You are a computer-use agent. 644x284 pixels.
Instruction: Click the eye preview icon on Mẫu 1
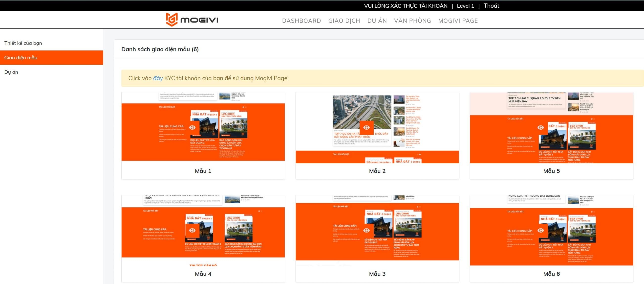point(192,128)
